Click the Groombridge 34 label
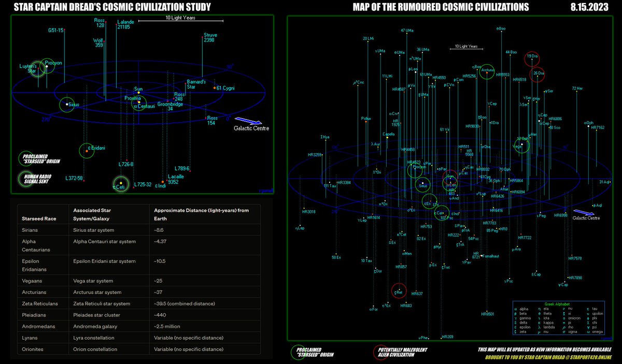This screenshot has height=364, width=622. (x=169, y=106)
